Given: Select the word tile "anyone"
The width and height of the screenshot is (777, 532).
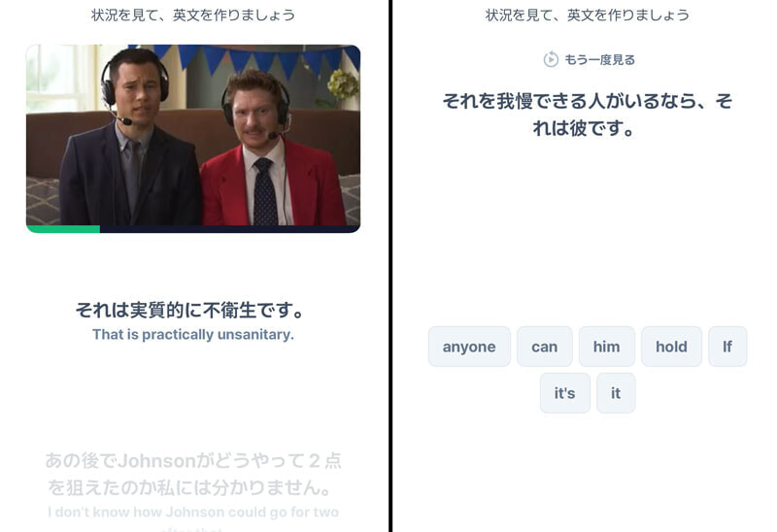Looking at the screenshot, I should [469, 347].
